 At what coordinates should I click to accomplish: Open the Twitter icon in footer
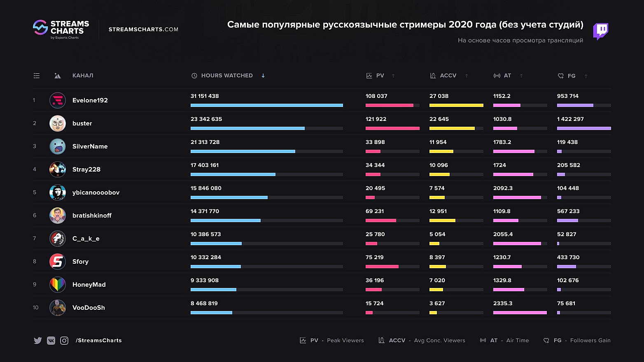(x=37, y=341)
